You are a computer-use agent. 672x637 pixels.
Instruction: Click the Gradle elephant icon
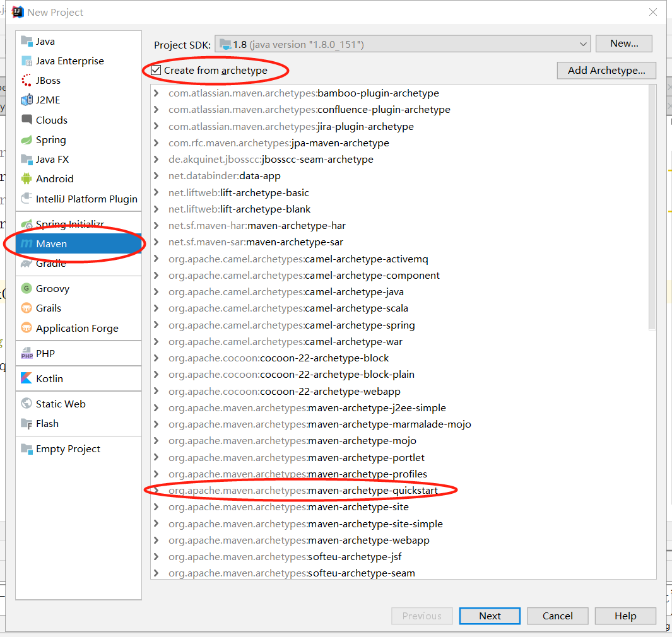pos(27,264)
